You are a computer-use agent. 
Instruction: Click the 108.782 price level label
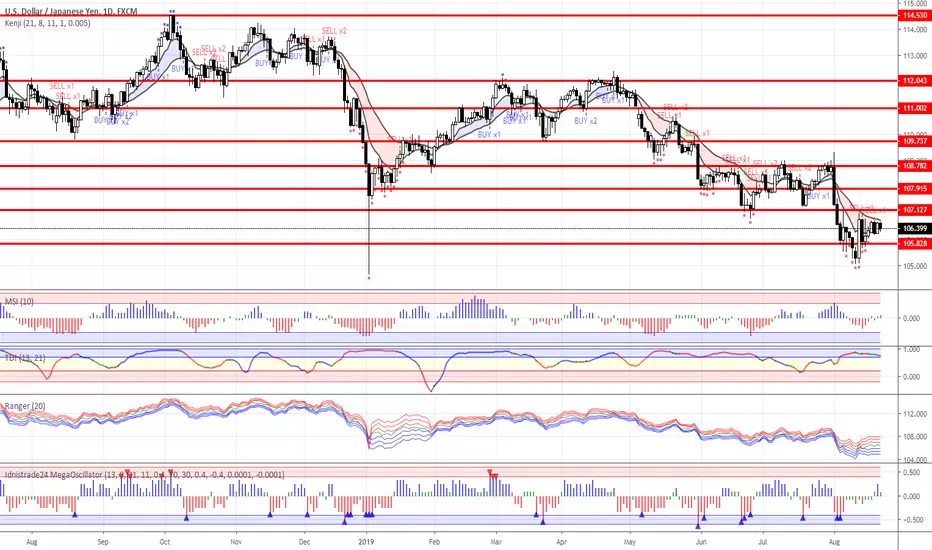(915, 166)
